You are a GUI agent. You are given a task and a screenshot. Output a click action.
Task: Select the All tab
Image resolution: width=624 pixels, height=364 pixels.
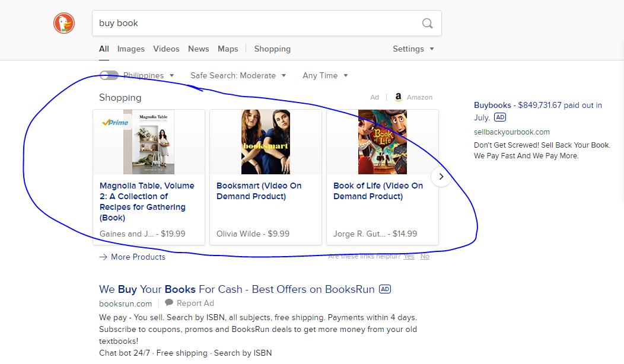104,49
